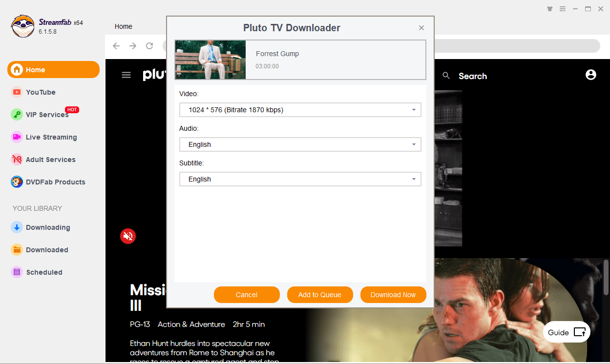The height and width of the screenshot is (364, 610).
Task: Close the Pluto TV Downloader dialog
Action: (421, 28)
